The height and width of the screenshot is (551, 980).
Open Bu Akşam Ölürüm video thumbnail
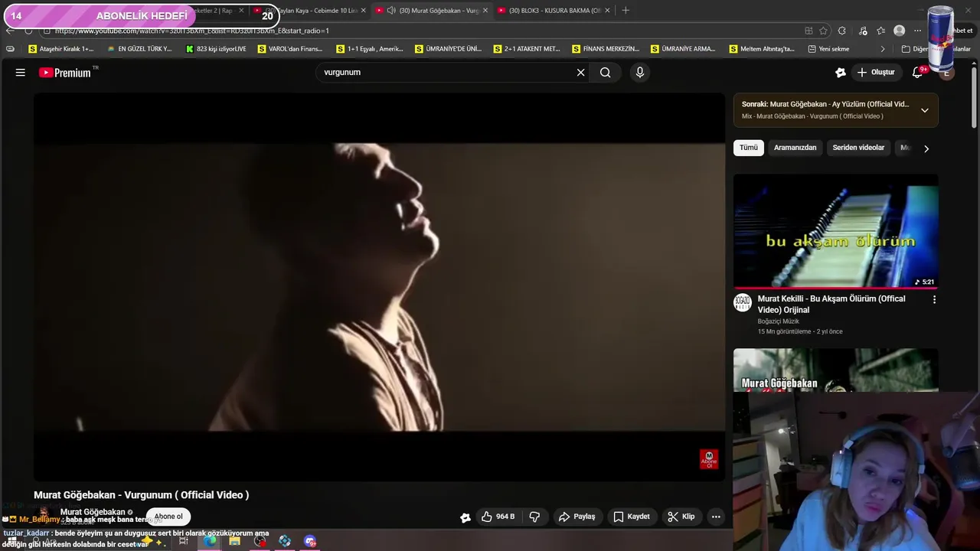click(835, 232)
